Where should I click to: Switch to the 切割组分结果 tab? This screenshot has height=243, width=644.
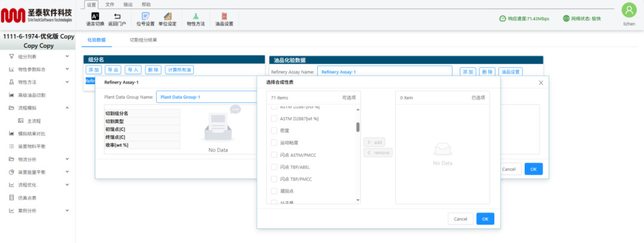[143, 40]
